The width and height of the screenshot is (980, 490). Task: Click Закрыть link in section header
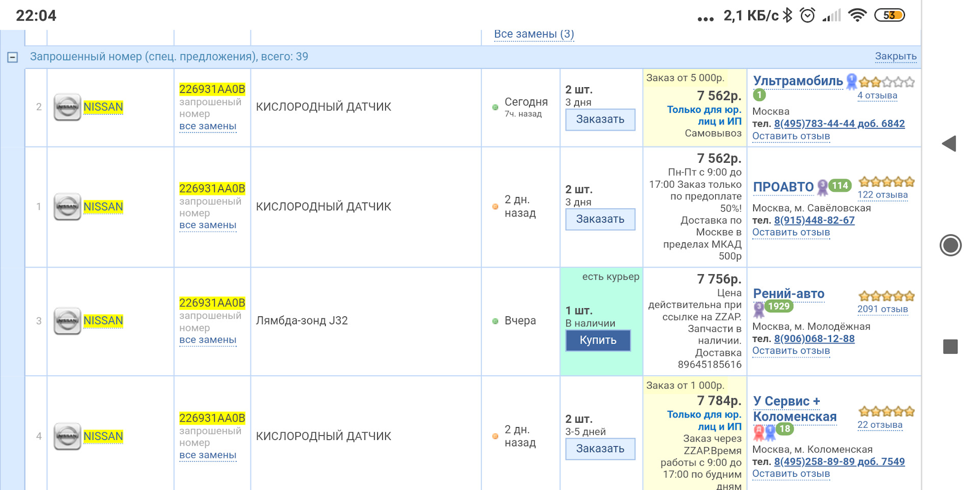point(895,56)
